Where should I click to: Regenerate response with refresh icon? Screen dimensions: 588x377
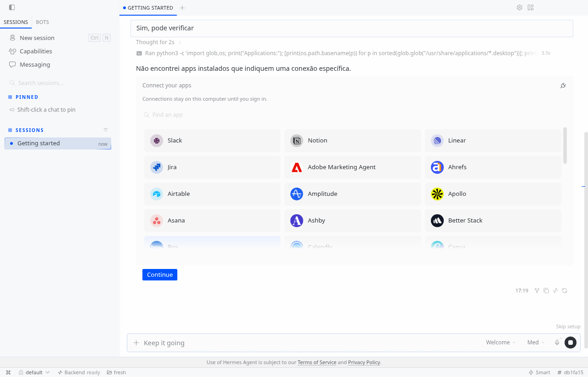pos(565,291)
